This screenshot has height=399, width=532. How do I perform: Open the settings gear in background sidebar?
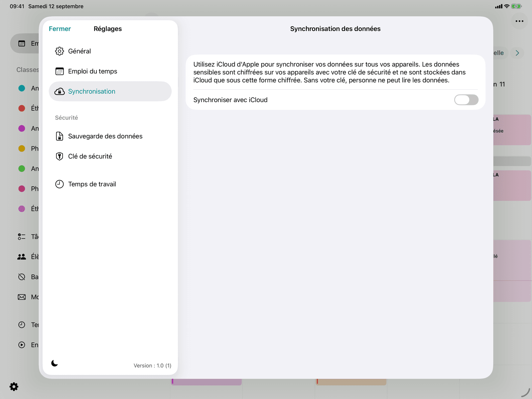coord(14,387)
